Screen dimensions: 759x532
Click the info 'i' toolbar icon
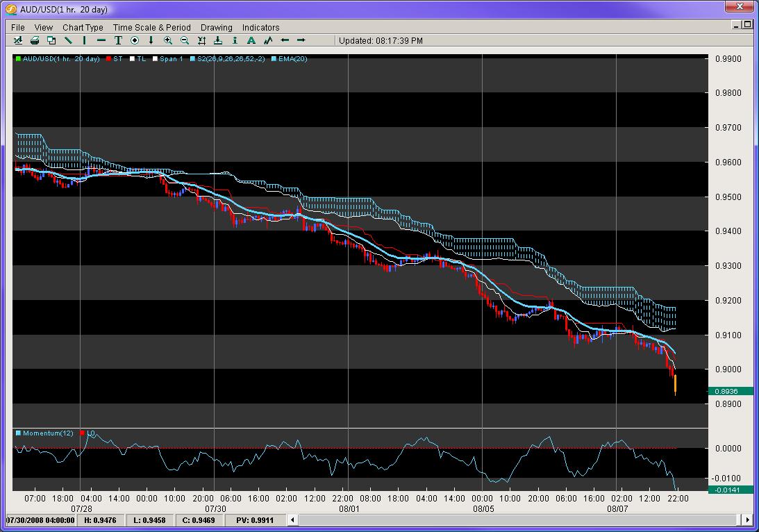pyautogui.click(x=235, y=40)
